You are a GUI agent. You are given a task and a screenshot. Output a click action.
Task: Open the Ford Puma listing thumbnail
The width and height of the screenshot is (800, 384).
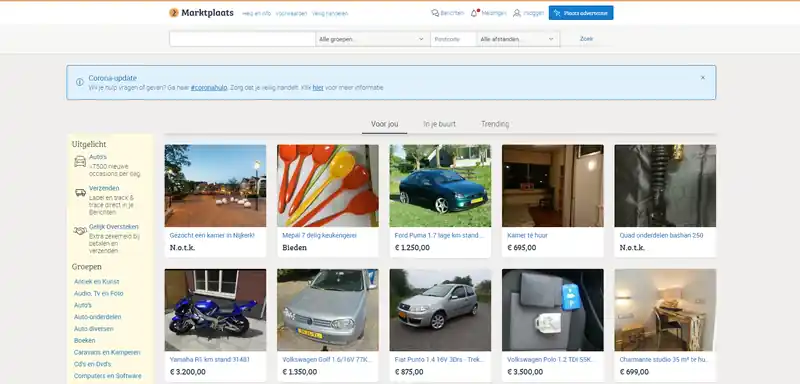click(440, 186)
